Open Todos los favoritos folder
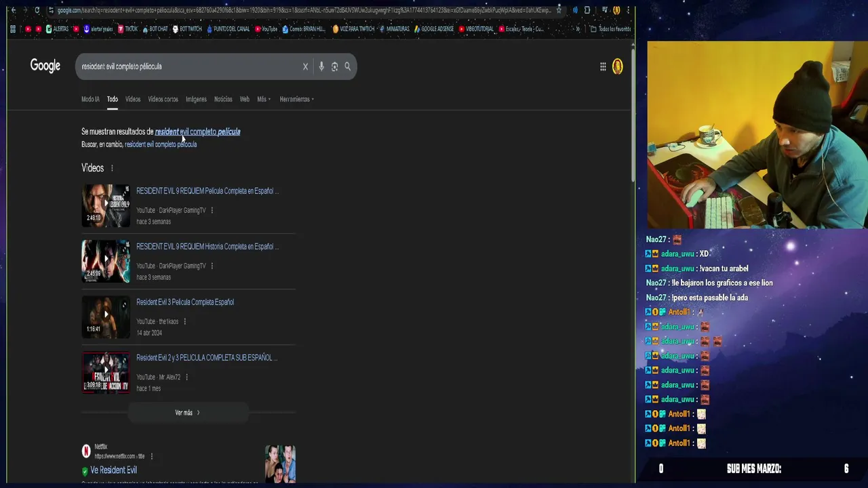This screenshot has height=488, width=868. coord(611,29)
